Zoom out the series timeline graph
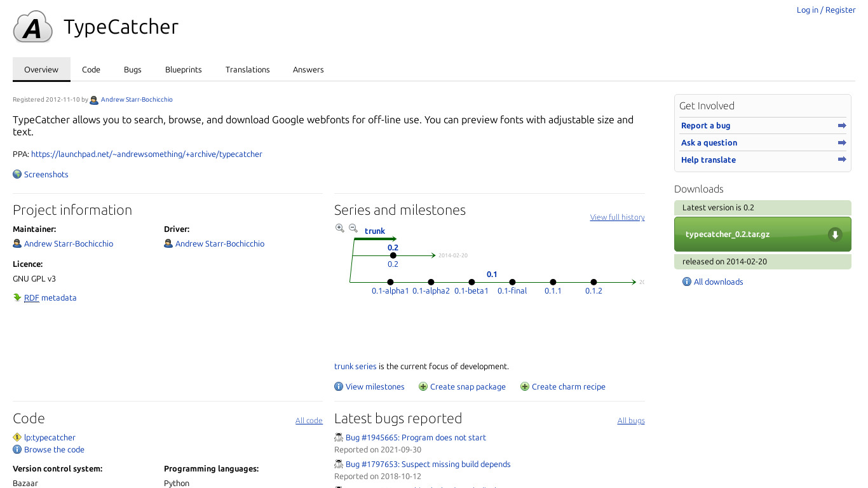 click(x=353, y=228)
